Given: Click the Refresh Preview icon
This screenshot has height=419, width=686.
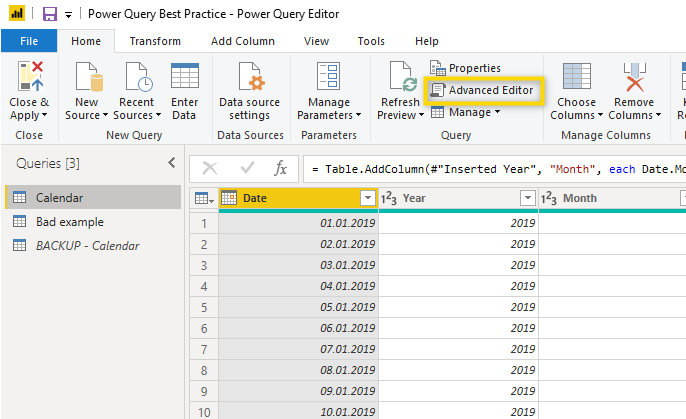Looking at the screenshot, I should 403,77.
